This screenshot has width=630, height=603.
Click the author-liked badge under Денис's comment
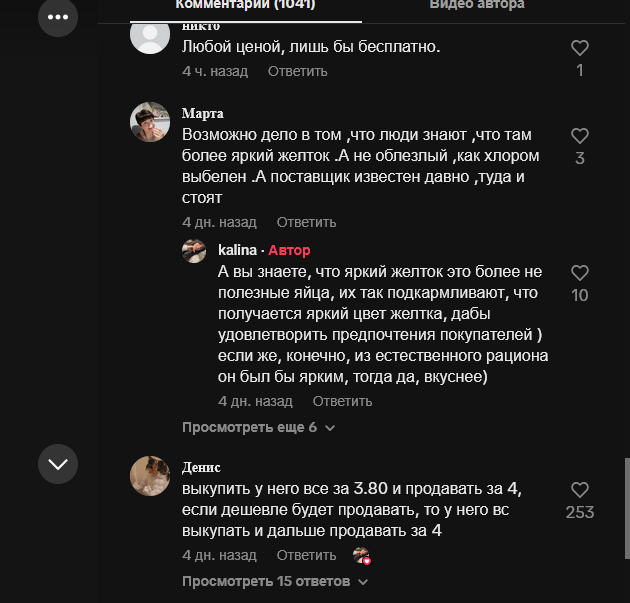[361, 556]
